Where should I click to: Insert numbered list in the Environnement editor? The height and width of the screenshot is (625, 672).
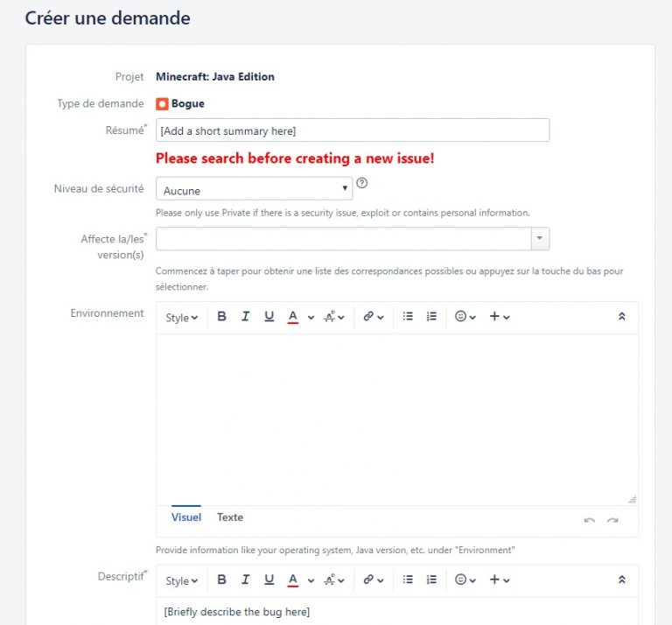[x=431, y=317]
